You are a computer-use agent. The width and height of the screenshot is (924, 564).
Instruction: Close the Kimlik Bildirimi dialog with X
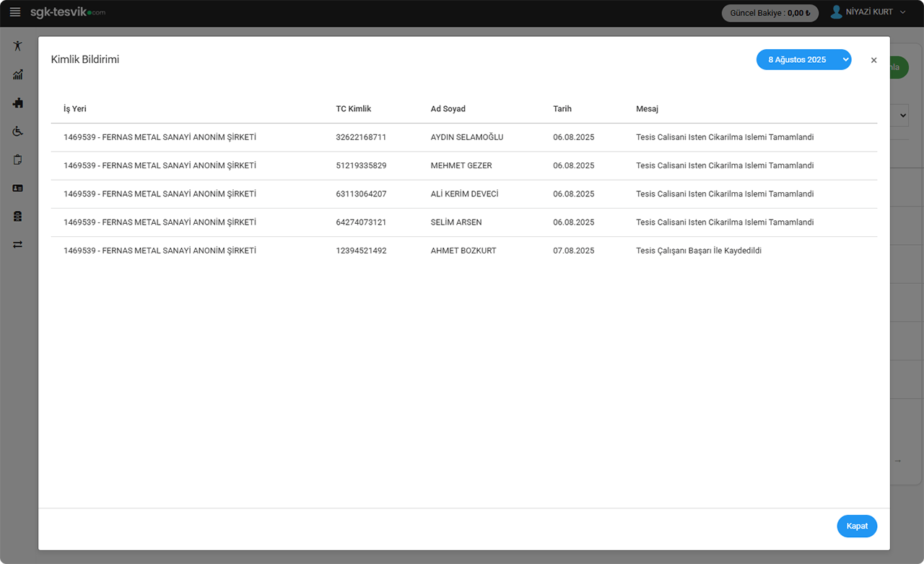pos(873,61)
